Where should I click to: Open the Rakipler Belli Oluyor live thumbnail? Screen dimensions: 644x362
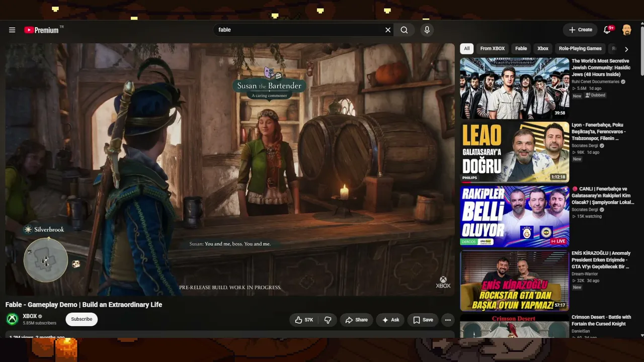pyautogui.click(x=514, y=216)
